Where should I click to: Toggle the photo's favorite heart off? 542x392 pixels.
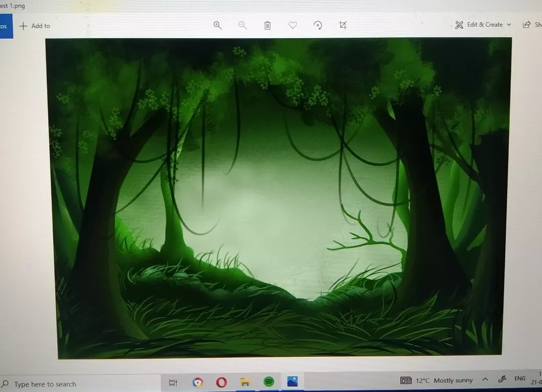293,25
